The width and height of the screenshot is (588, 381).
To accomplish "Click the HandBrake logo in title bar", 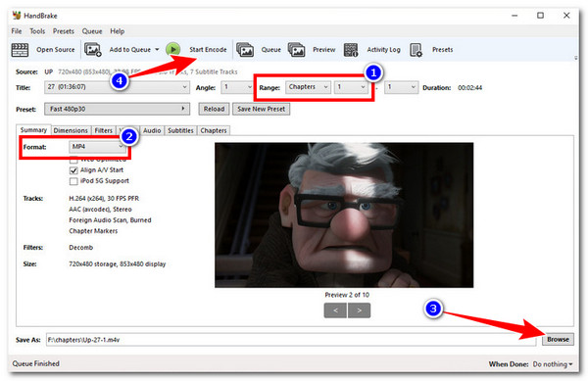I will tap(17, 16).
